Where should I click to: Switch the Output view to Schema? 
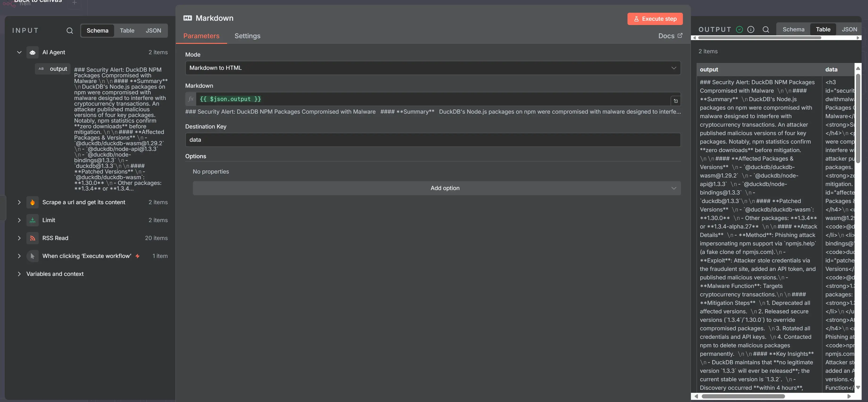(793, 30)
